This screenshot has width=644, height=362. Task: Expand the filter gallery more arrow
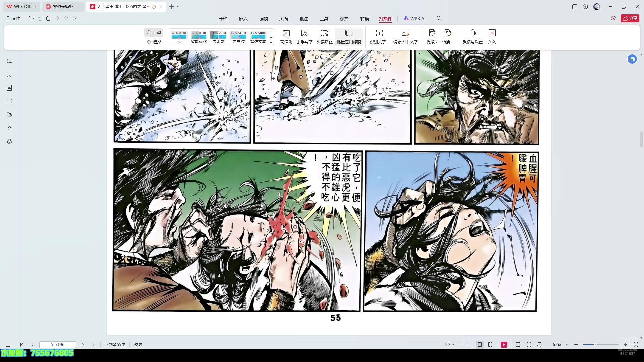click(271, 43)
